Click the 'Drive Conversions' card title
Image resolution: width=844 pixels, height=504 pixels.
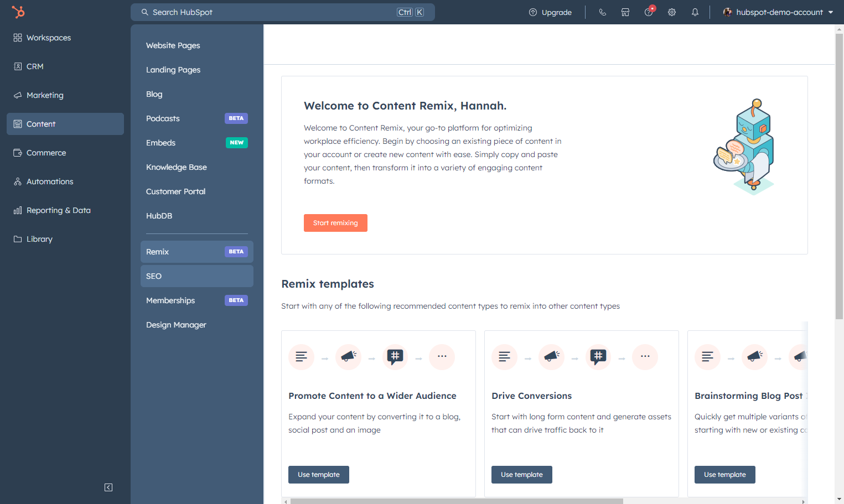[532, 396]
